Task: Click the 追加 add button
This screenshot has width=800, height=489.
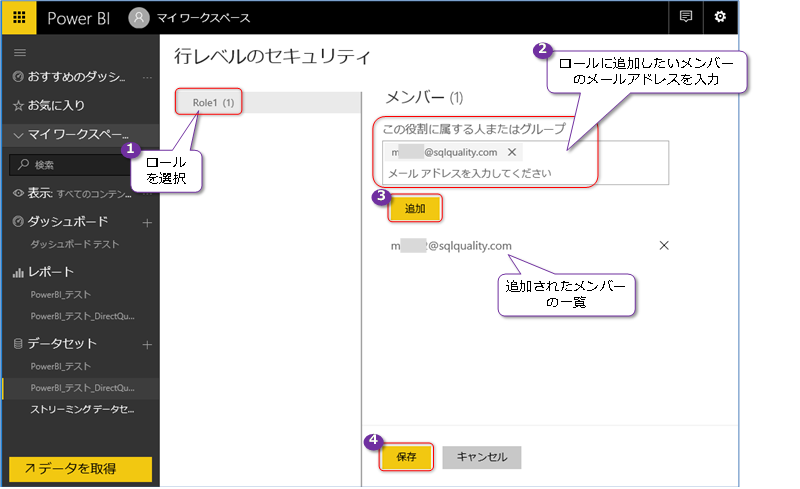Action: pos(415,208)
